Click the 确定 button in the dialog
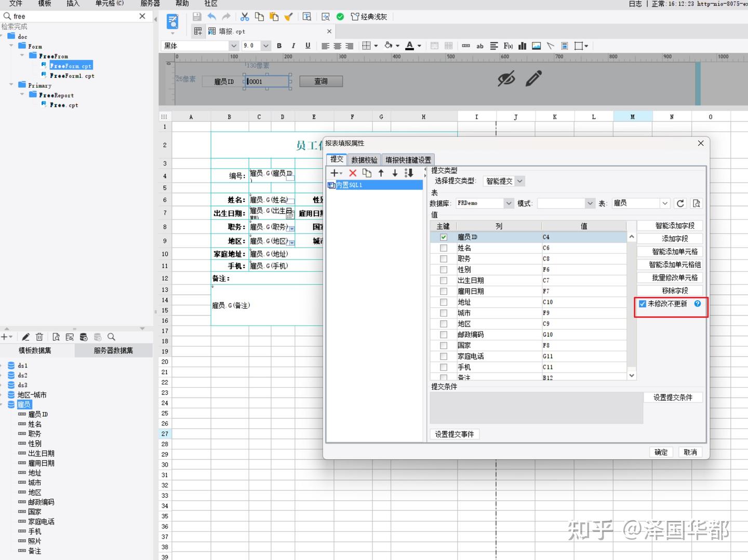This screenshot has height=560, width=748. [x=661, y=452]
